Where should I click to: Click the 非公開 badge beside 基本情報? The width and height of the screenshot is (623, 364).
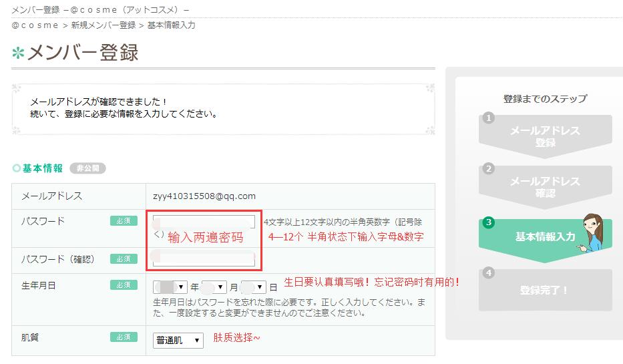(87, 168)
